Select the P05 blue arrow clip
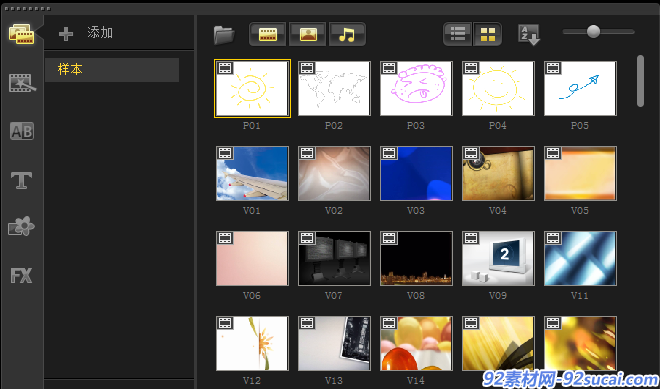This screenshot has width=660, height=389. pos(580,88)
